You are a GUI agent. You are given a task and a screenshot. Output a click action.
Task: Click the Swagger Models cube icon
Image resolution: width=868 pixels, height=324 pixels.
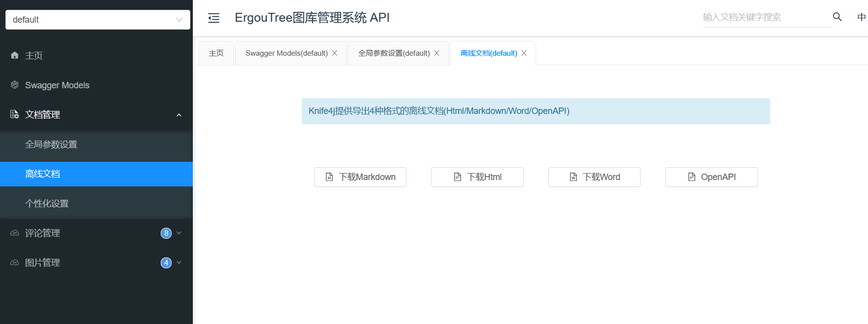15,85
